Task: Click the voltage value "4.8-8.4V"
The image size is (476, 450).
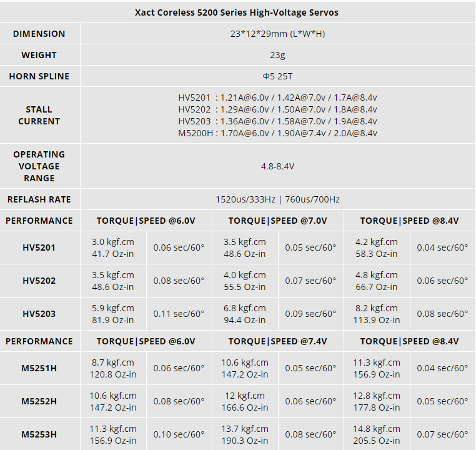Action: tap(277, 166)
